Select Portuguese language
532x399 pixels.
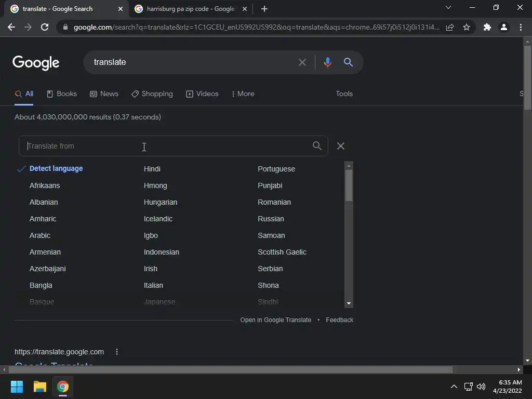tap(276, 169)
